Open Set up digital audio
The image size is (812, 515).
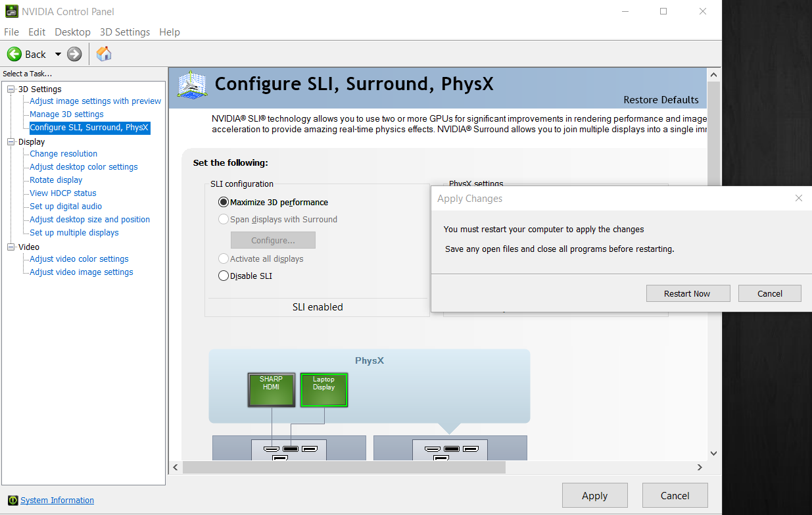point(66,207)
